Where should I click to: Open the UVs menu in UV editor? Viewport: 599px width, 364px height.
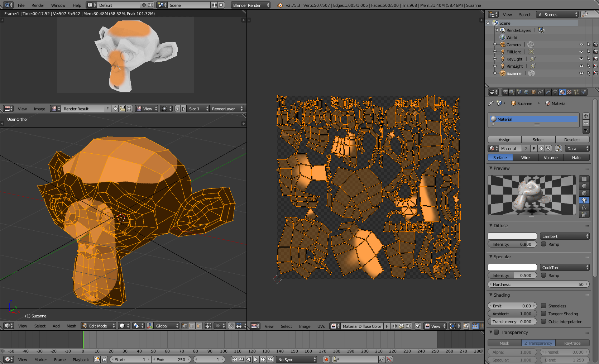click(x=321, y=326)
